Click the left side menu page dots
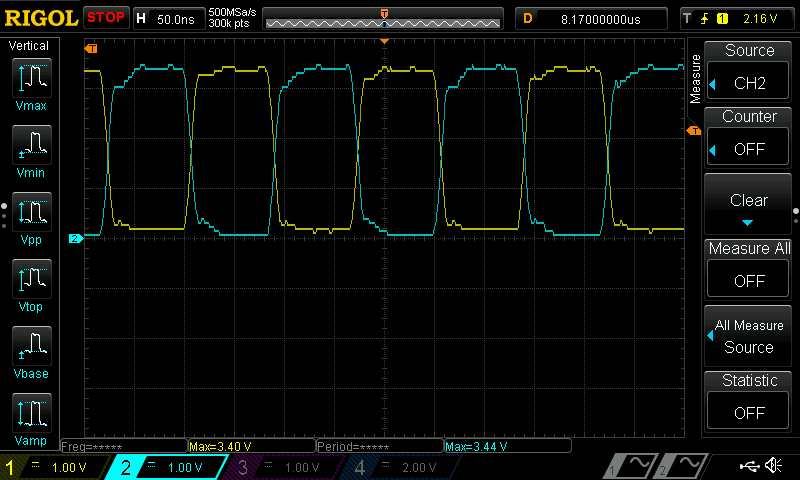This screenshot has width=800, height=480. tap(4, 215)
